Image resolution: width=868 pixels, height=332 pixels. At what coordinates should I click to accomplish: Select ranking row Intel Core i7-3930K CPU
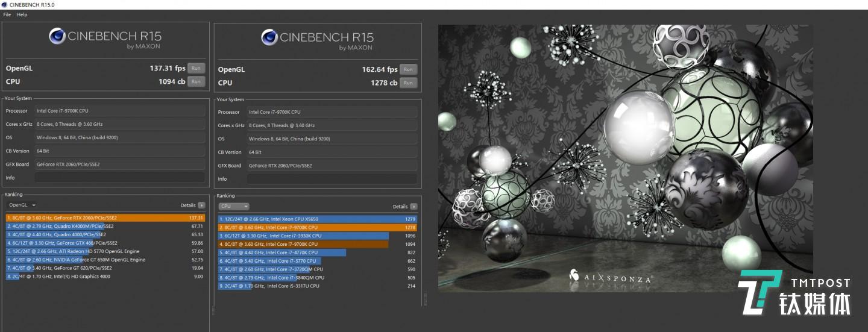pos(318,236)
